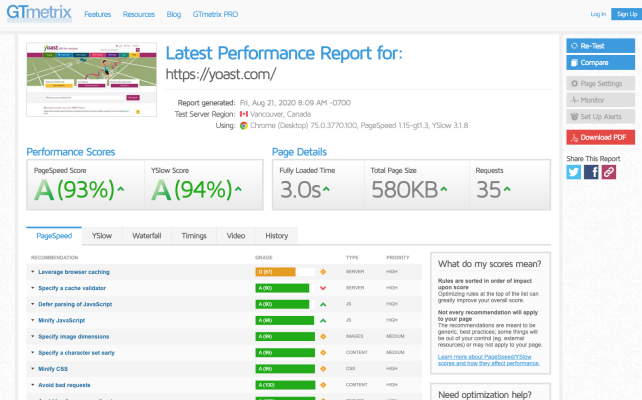The image size is (642, 400).
Task: Expand Leverage browser caching recommendation
Action: (73, 272)
